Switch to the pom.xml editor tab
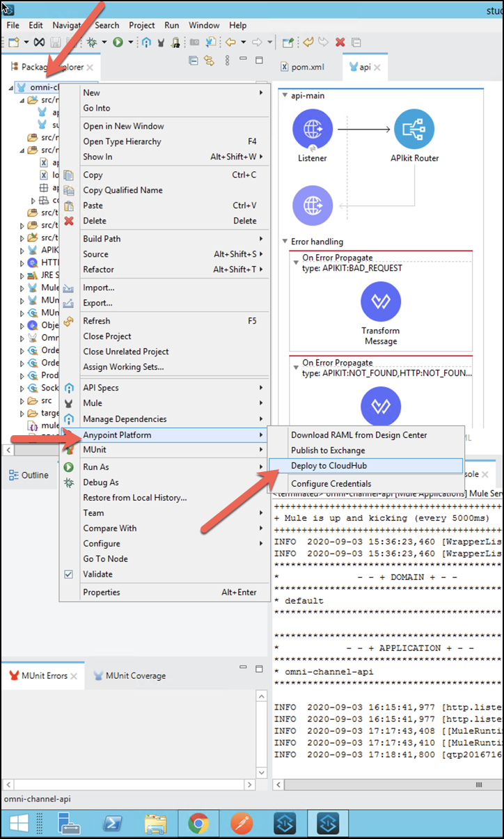504x839 pixels. click(304, 68)
